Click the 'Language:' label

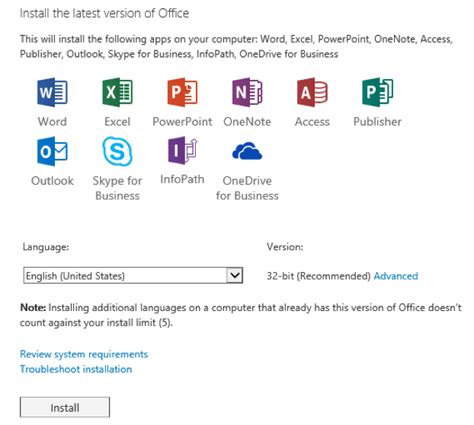click(x=46, y=247)
